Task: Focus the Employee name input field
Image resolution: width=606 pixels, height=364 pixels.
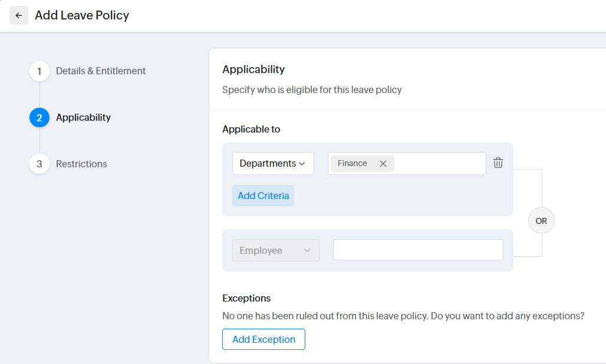Action: tap(418, 250)
